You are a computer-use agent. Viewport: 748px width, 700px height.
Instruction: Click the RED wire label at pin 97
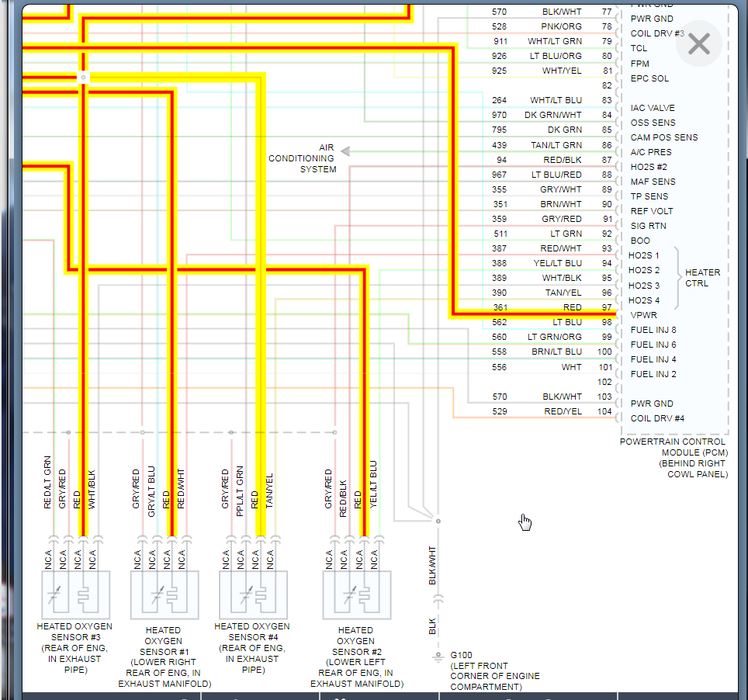click(572, 307)
